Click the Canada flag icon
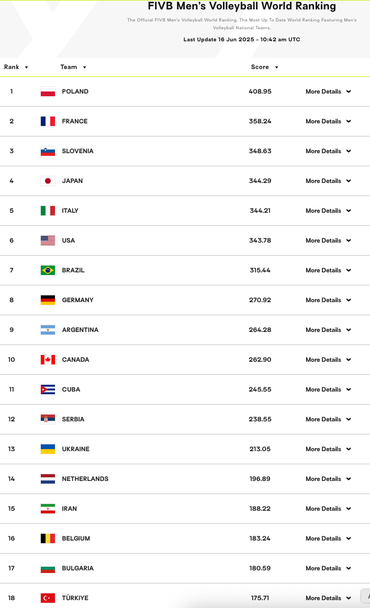This screenshot has height=608, width=370. point(48,359)
